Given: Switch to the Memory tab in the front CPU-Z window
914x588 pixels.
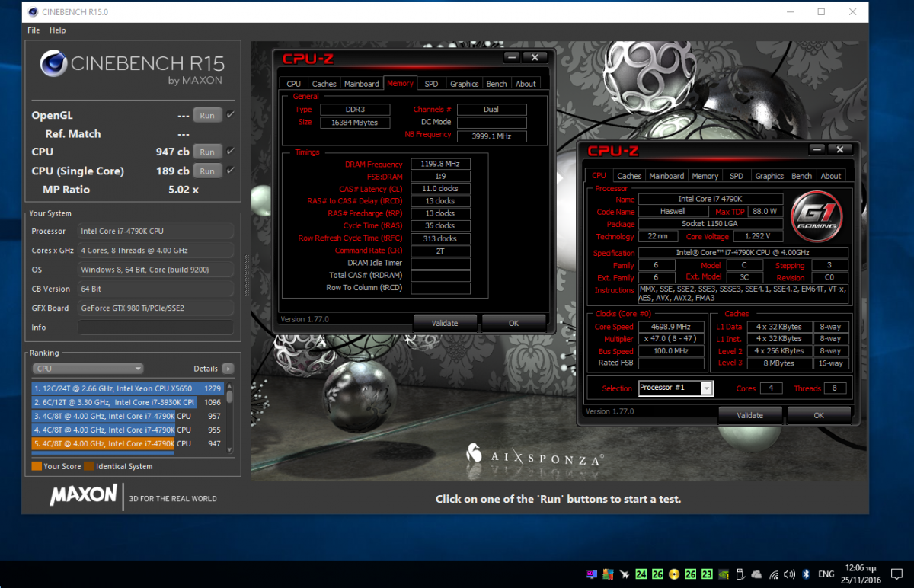Looking at the screenshot, I should tap(705, 176).
